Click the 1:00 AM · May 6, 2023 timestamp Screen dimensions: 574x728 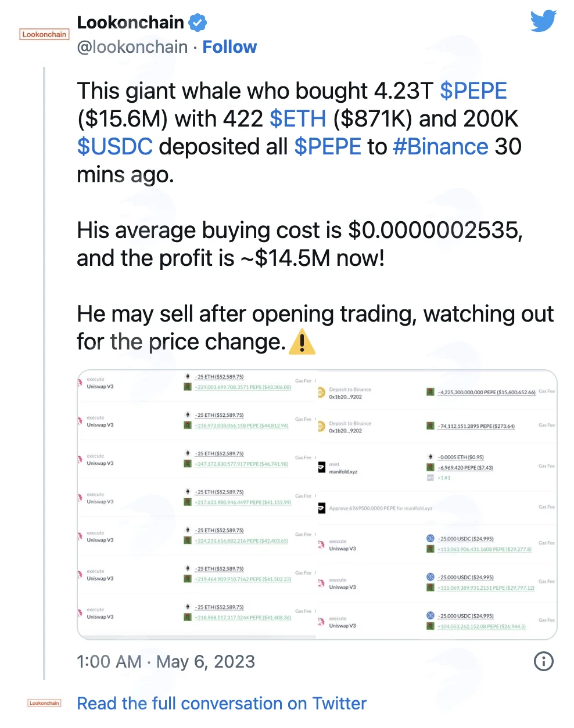click(x=166, y=661)
